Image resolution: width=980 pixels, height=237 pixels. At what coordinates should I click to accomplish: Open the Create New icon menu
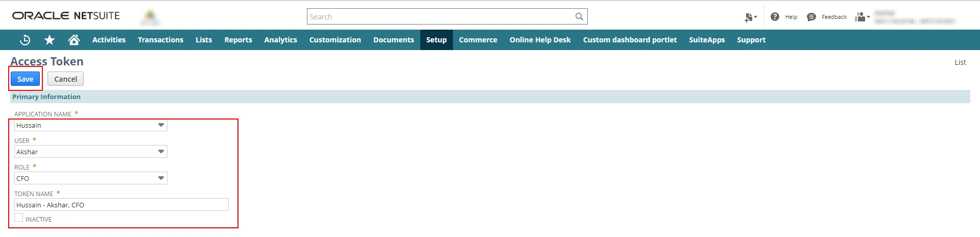pyautogui.click(x=750, y=17)
